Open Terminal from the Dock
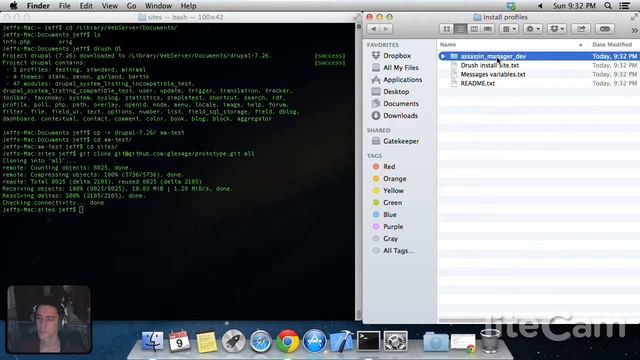 pos(368,341)
